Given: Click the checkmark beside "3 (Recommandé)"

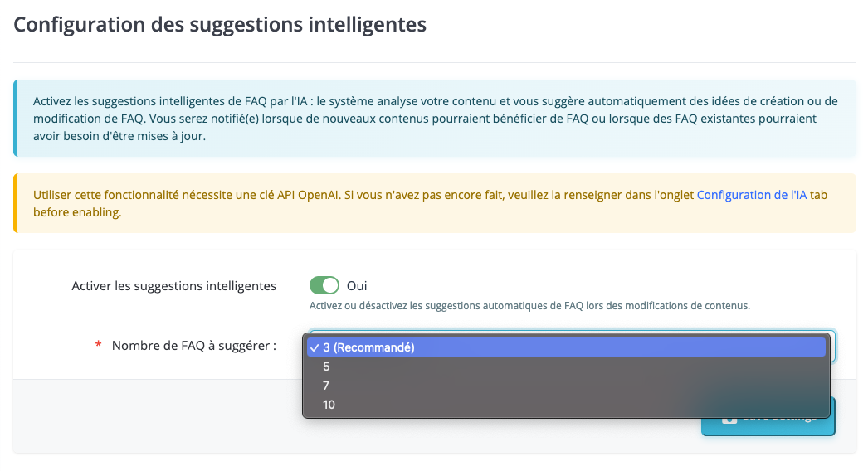Looking at the screenshot, I should pyautogui.click(x=314, y=347).
